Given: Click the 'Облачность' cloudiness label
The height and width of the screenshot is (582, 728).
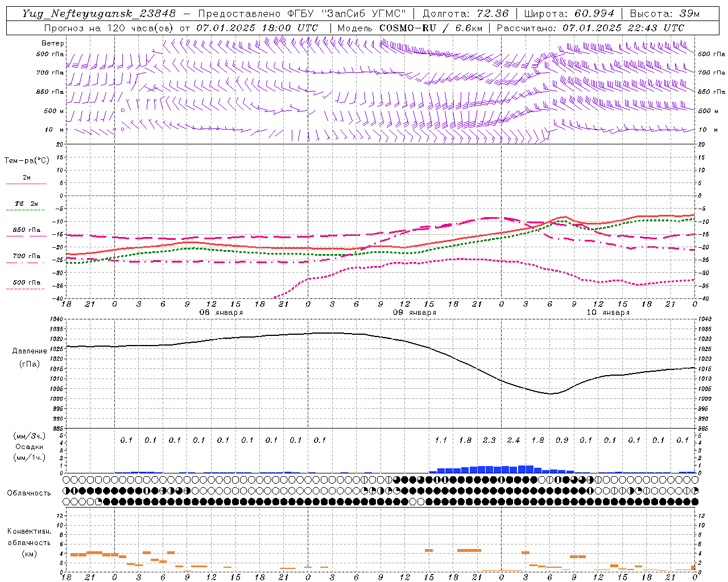Looking at the screenshot, I should tap(29, 493).
